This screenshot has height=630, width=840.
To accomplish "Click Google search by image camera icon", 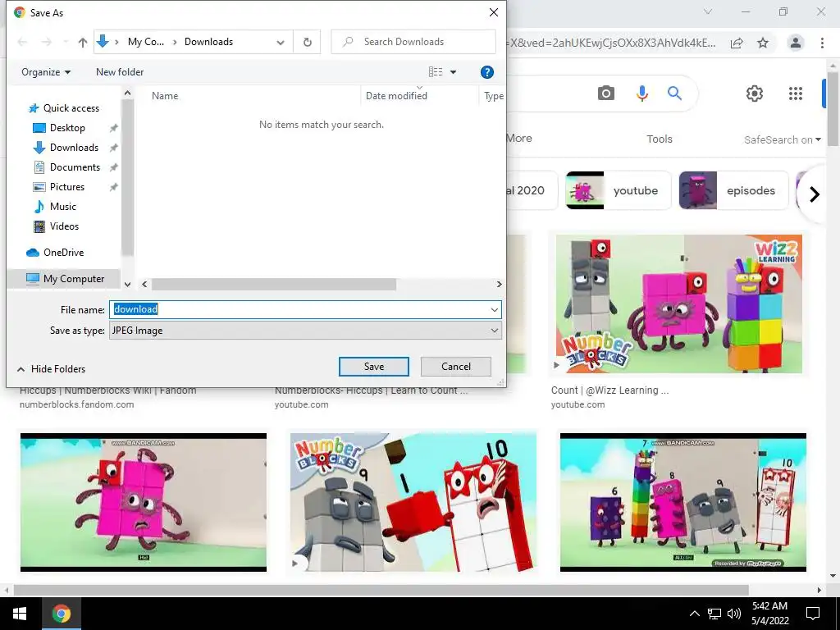I will point(606,94).
